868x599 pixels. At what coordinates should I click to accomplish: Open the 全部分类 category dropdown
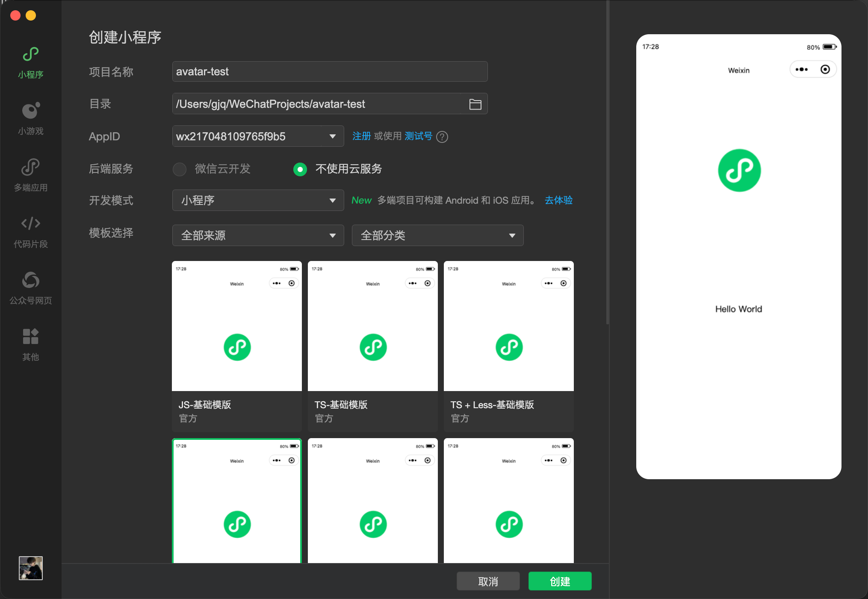(x=437, y=235)
